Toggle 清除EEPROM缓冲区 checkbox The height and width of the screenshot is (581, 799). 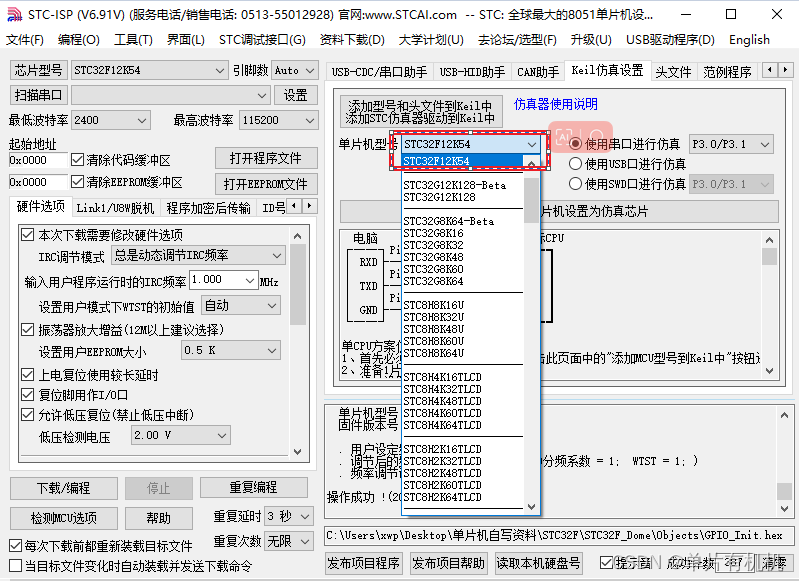pos(77,182)
